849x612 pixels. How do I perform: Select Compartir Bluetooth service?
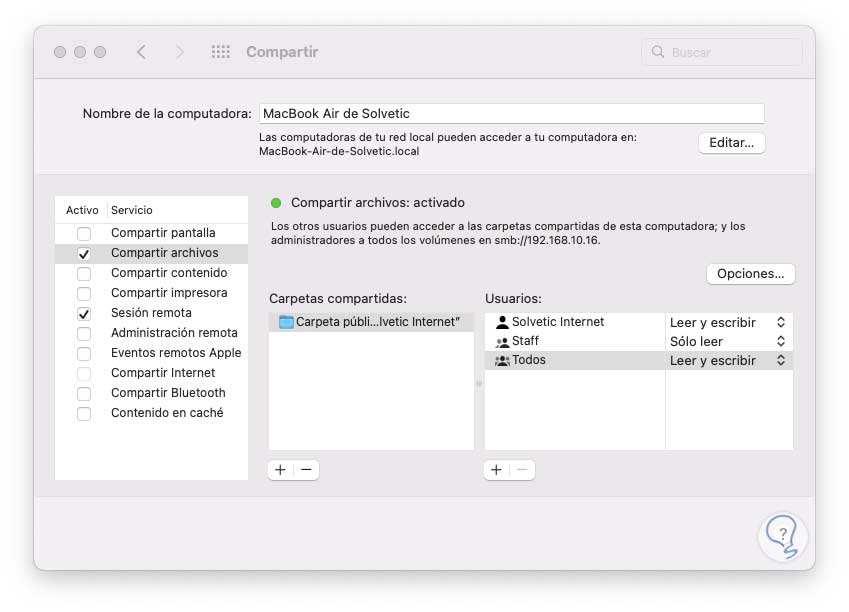[168, 393]
